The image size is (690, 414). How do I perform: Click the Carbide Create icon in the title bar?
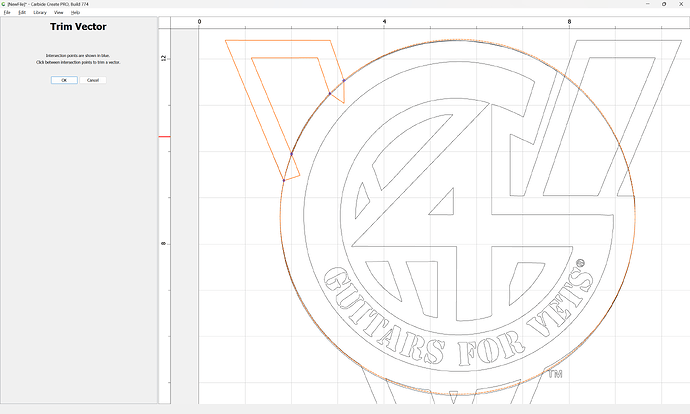pos(4,4)
